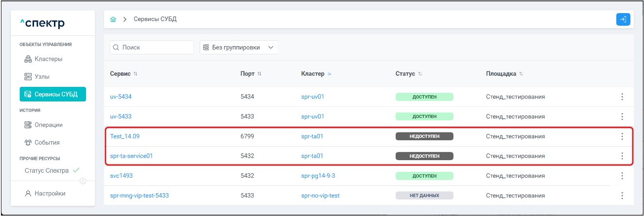
Task: Open the three-dot menu for svc1493
Action: pyautogui.click(x=622, y=176)
